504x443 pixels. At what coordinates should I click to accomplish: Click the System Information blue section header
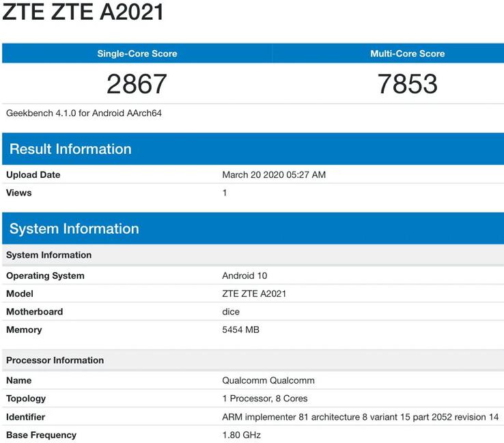coord(74,228)
